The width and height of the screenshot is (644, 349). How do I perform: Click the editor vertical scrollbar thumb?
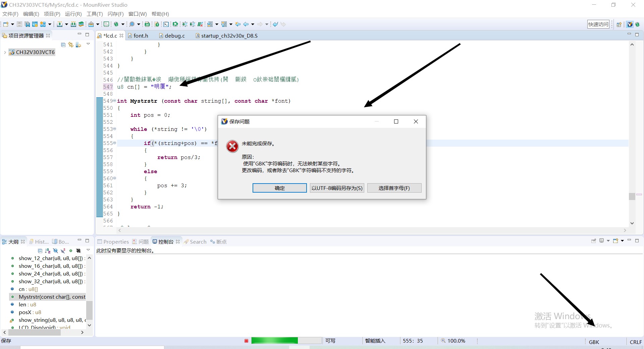pos(632,196)
